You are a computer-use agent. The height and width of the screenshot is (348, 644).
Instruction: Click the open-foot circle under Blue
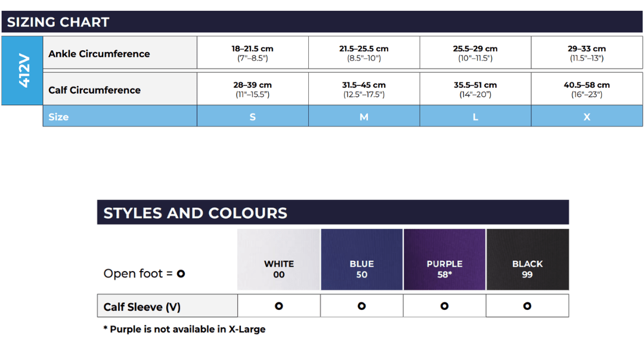pos(361,306)
